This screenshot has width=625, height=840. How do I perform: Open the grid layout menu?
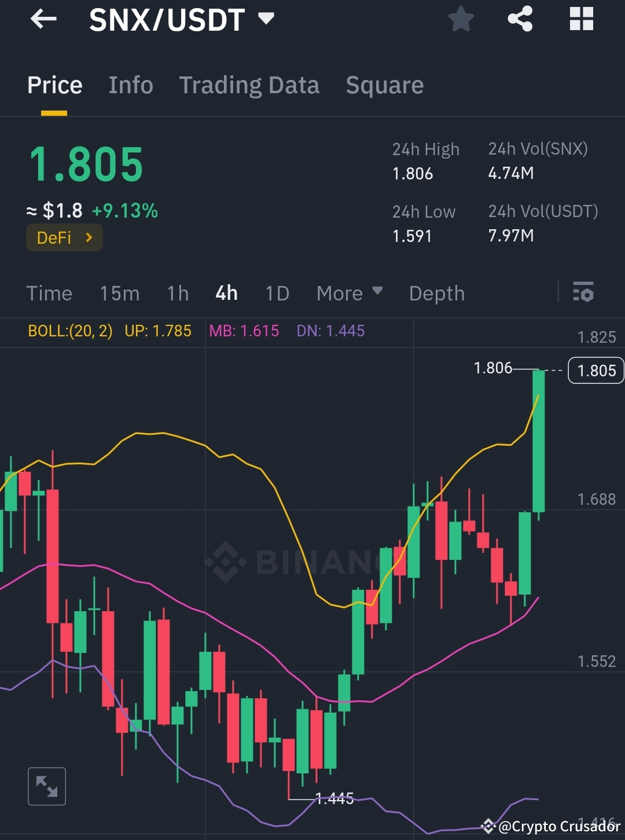580,19
